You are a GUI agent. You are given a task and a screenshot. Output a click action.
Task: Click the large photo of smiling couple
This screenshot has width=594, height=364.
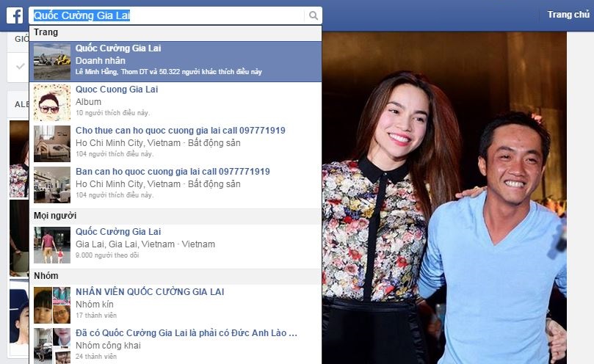pyautogui.click(x=444, y=197)
